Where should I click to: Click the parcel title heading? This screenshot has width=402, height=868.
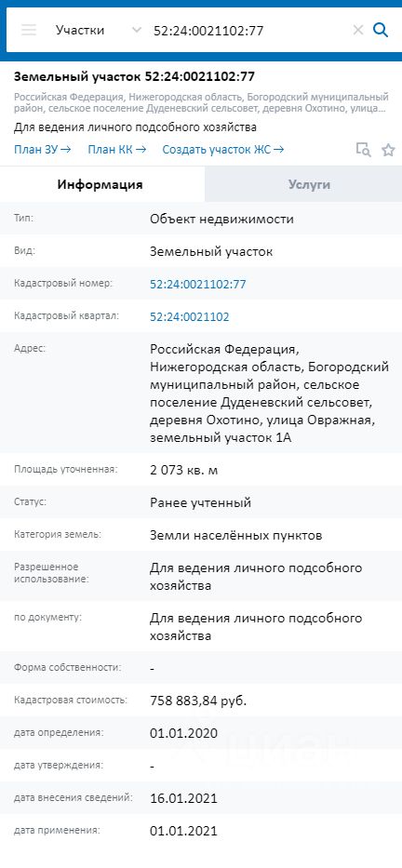coord(135,76)
